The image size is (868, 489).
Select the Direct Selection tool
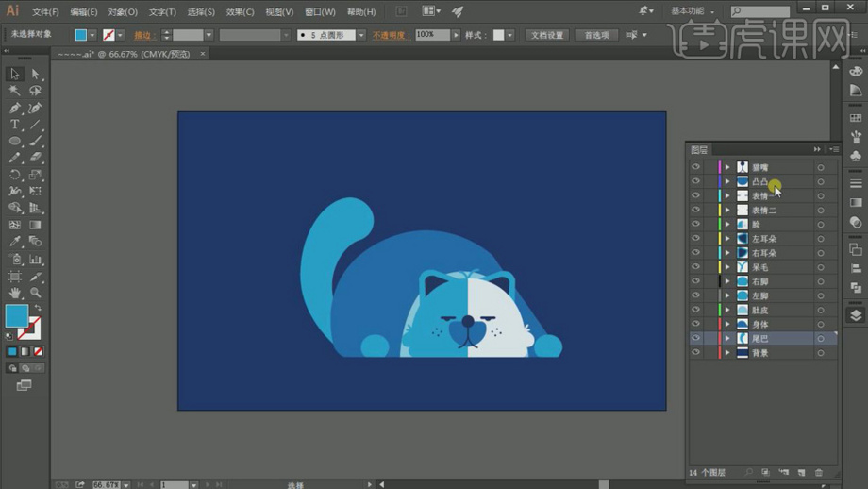tap(35, 74)
